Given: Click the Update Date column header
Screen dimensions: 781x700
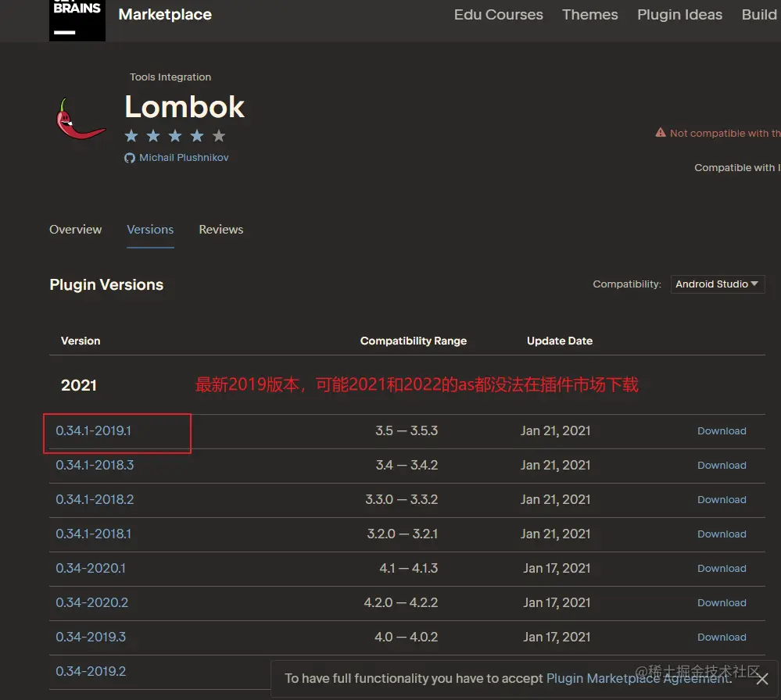Looking at the screenshot, I should [560, 341].
